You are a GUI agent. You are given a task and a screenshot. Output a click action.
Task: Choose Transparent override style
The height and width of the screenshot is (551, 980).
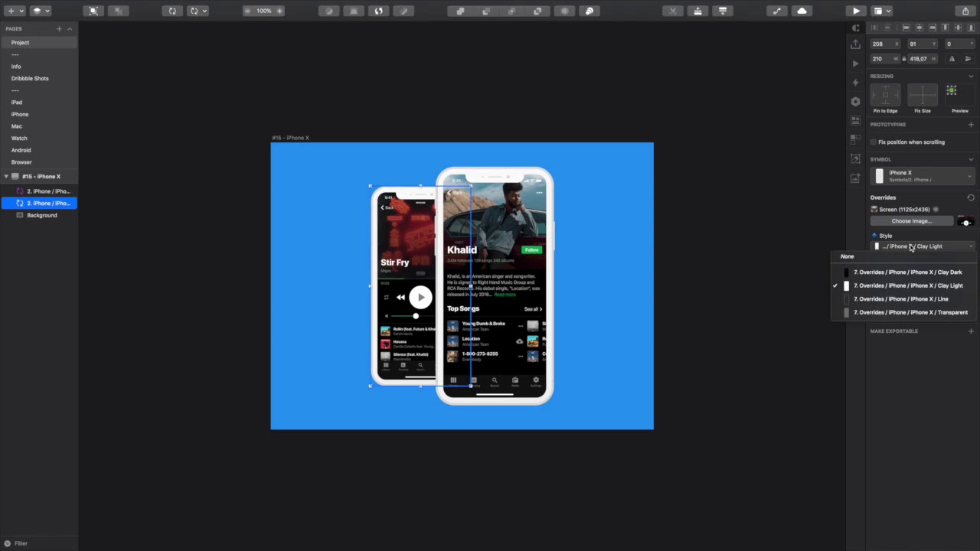[906, 312]
